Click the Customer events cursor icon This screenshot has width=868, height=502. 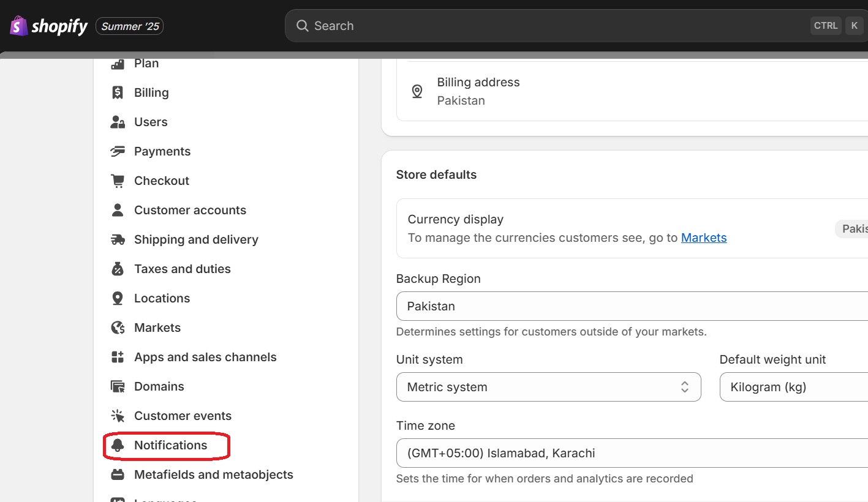click(118, 416)
